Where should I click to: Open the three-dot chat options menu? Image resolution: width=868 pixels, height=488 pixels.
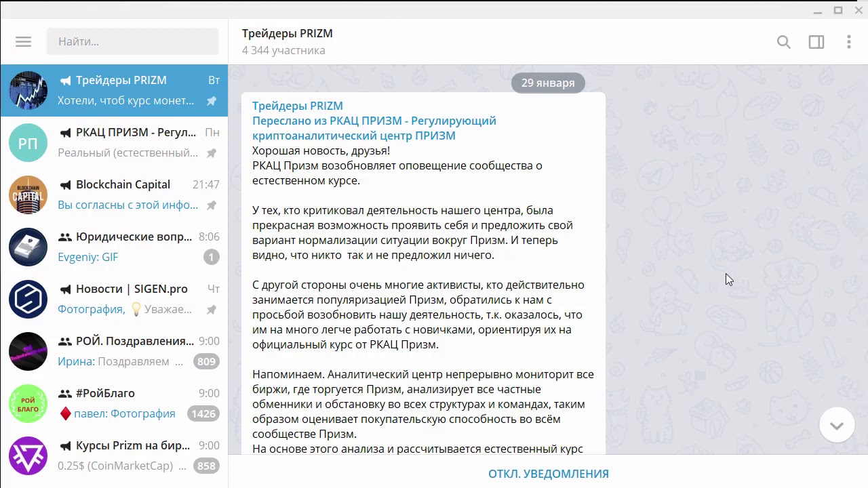[849, 42]
